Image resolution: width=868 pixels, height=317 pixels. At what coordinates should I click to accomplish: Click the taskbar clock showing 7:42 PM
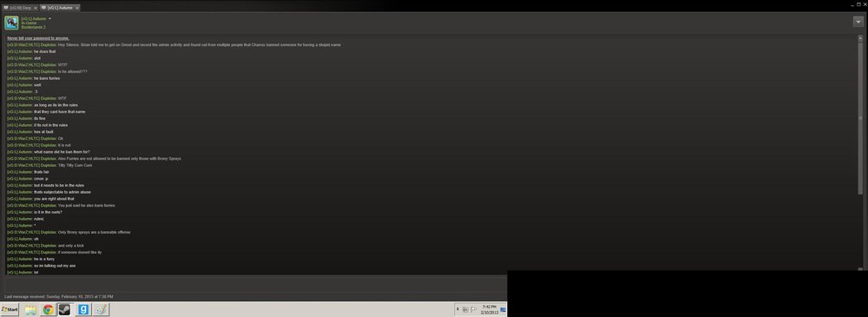click(x=490, y=309)
